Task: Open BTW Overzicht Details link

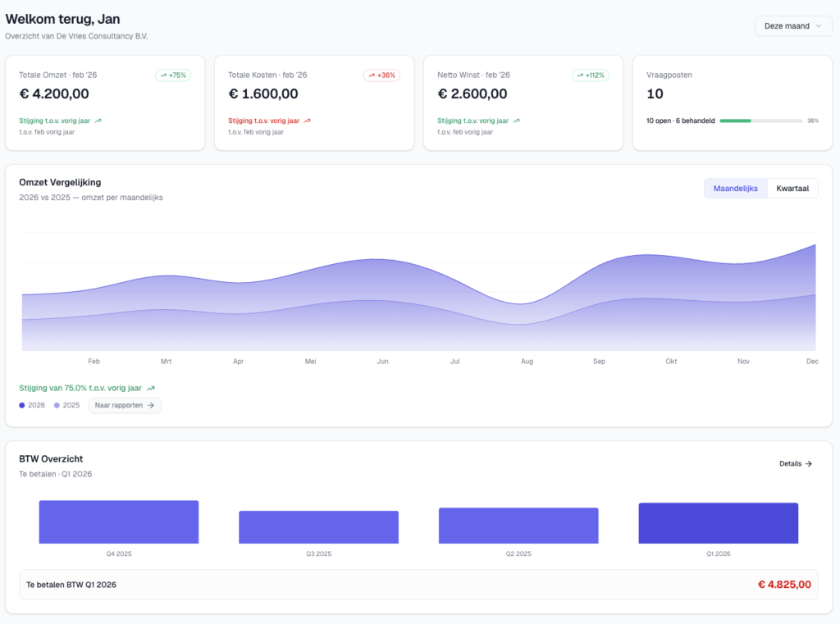Action: point(795,464)
